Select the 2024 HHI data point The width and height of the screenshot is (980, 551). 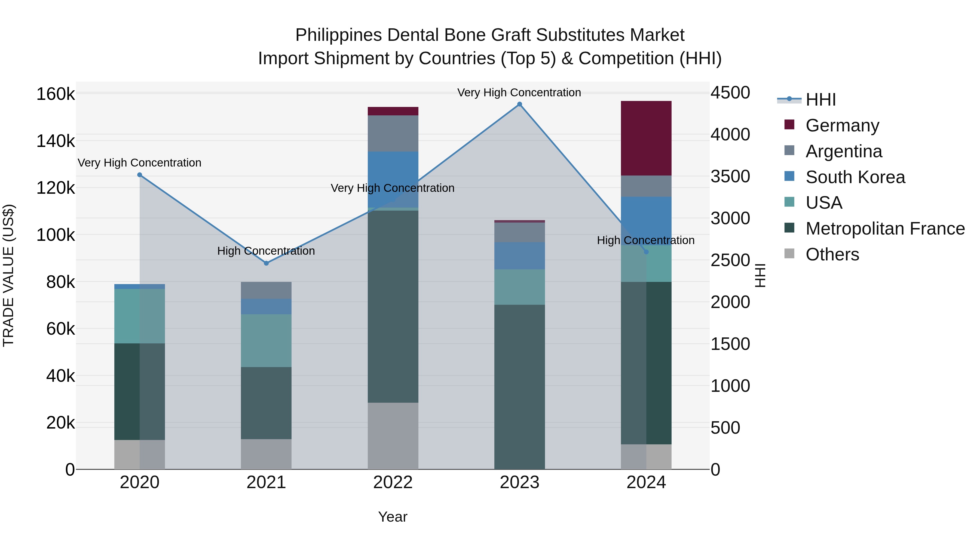tap(646, 252)
